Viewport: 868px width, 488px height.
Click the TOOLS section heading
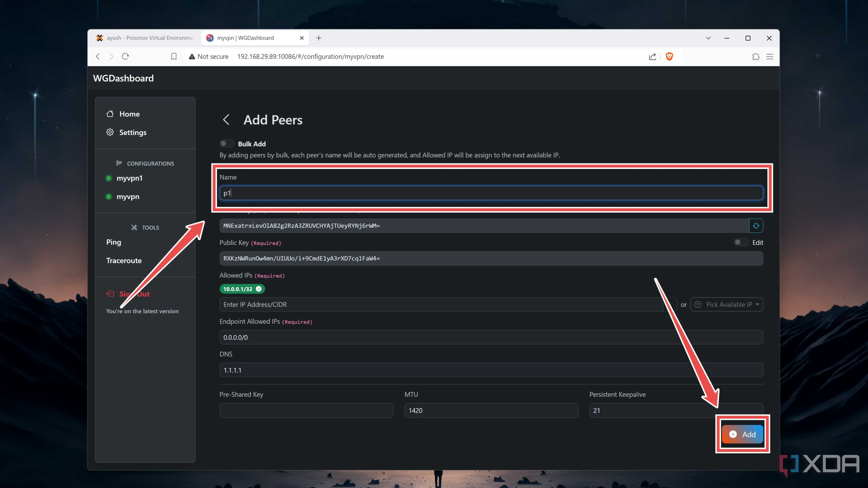(145, 227)
